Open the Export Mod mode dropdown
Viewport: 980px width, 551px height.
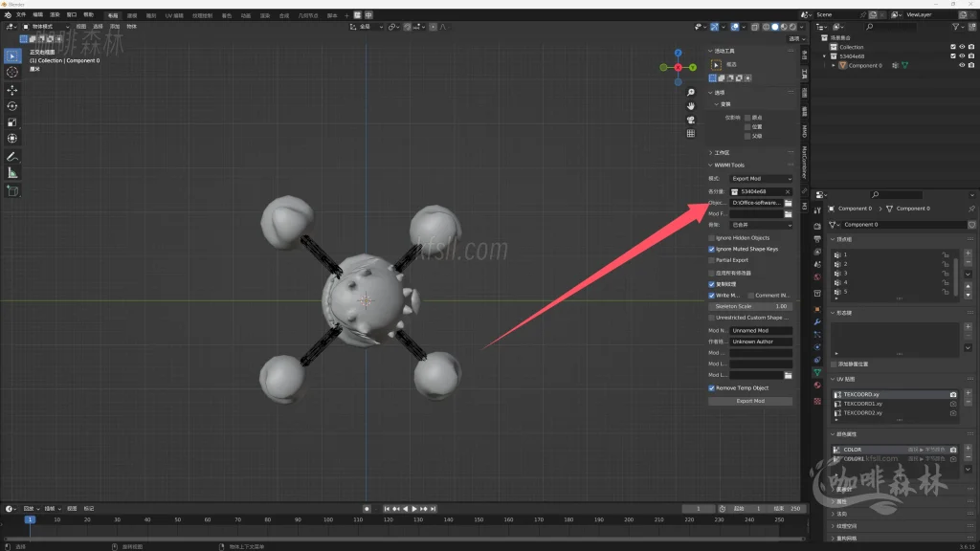coord(761,179)
